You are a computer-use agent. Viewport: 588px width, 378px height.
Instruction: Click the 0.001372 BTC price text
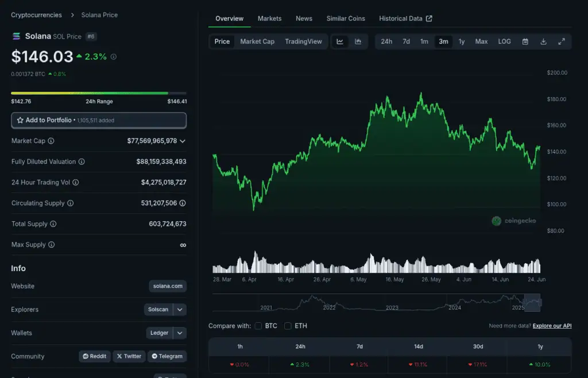(28, 74)
